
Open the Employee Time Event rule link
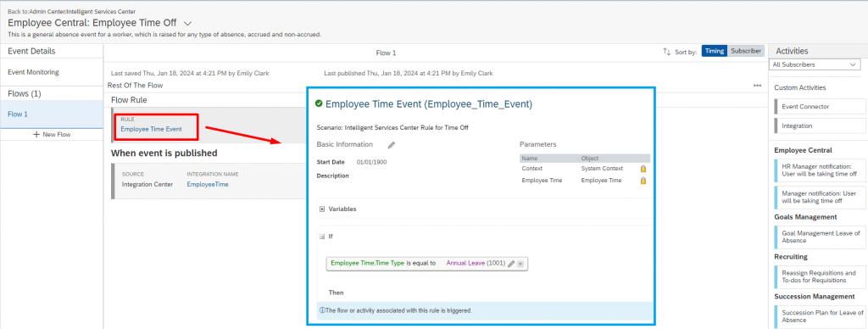pos(151,129)
